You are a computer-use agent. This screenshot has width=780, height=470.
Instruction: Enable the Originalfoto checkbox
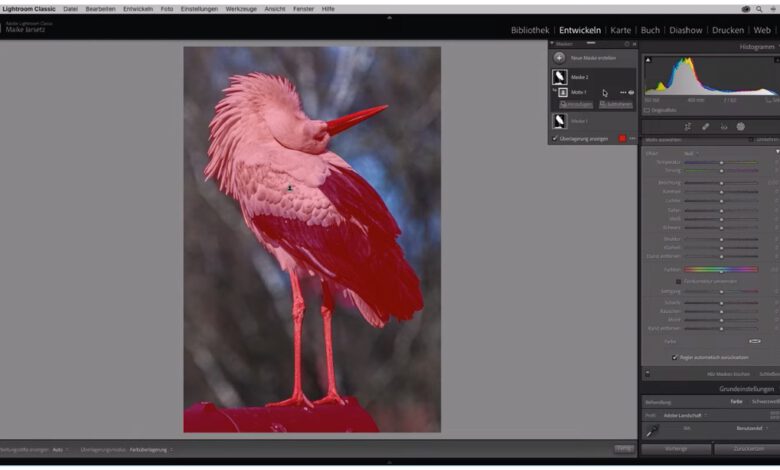(648, 110)
